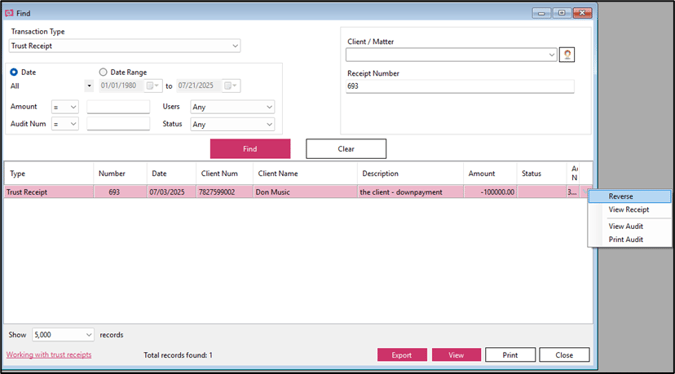675x374 pixels.
Task: Click 'the client - downpayment' description cell
Action: tap(410, 192)
